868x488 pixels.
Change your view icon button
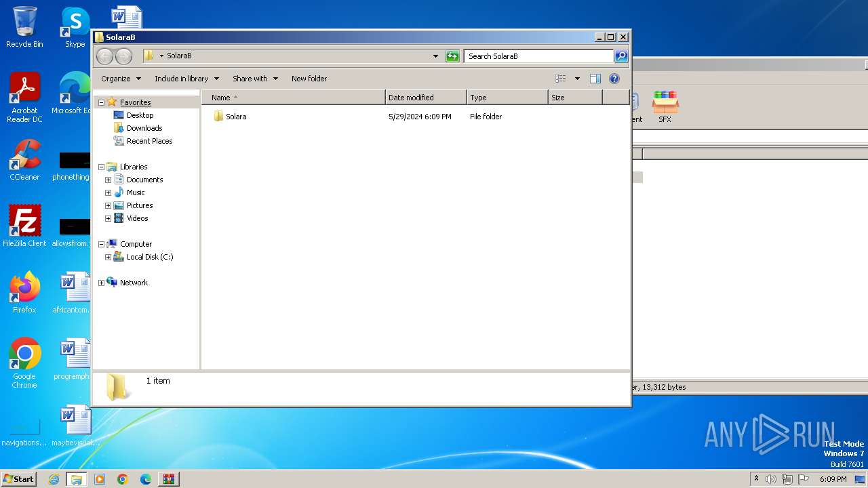[560, 79]
